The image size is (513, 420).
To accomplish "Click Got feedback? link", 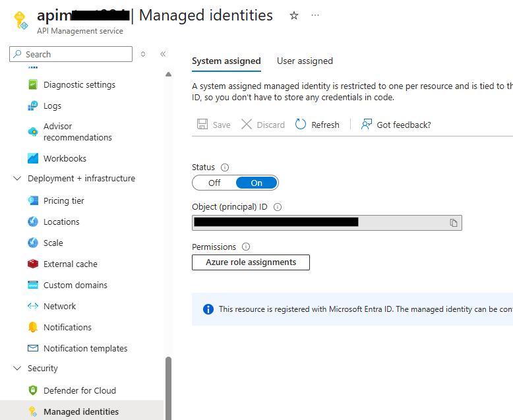I will click(396, 125).
